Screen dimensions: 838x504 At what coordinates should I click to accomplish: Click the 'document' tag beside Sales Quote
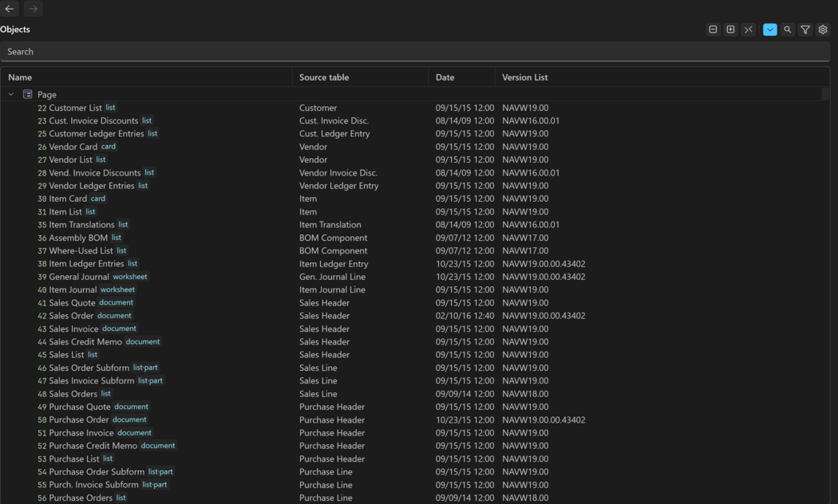(116, 302)
